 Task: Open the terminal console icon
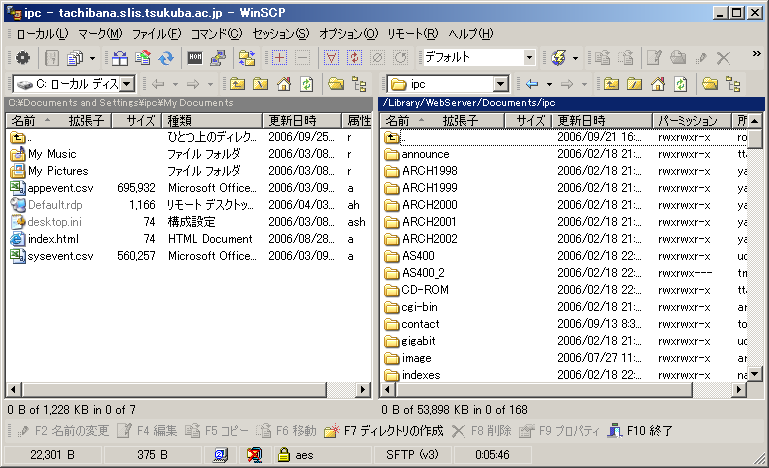tap(195, 58)
